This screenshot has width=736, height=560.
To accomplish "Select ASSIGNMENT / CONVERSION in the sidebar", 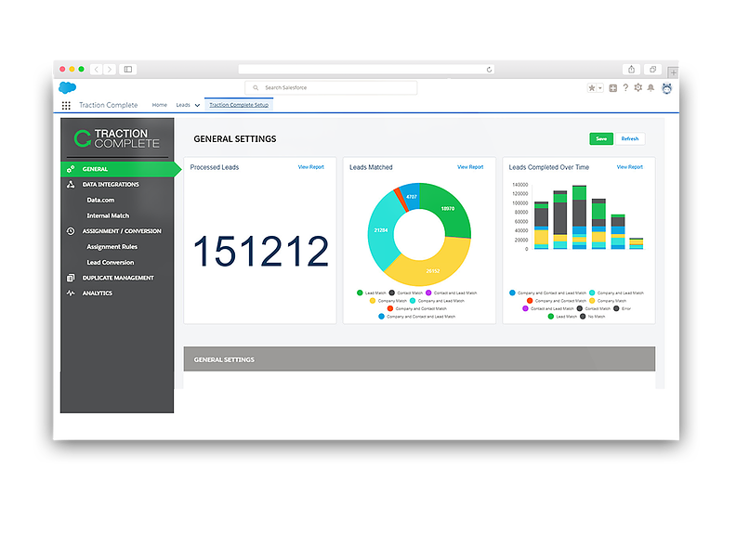I will coord(122,231).
